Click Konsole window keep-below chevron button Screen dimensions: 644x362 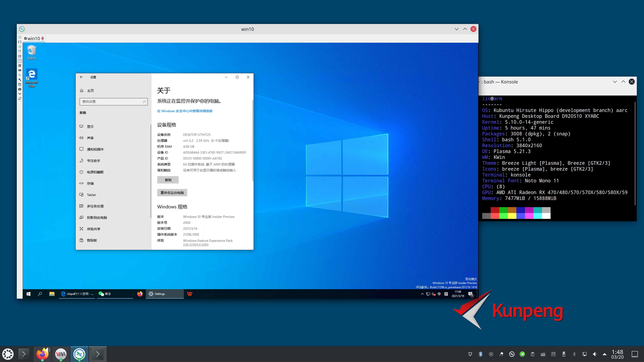(615, 82)
